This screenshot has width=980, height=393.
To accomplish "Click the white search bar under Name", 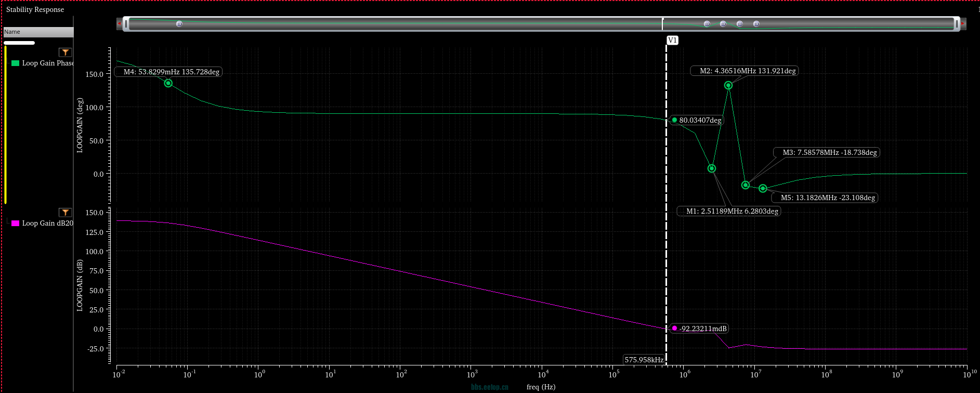I will [x=19, y=43].
